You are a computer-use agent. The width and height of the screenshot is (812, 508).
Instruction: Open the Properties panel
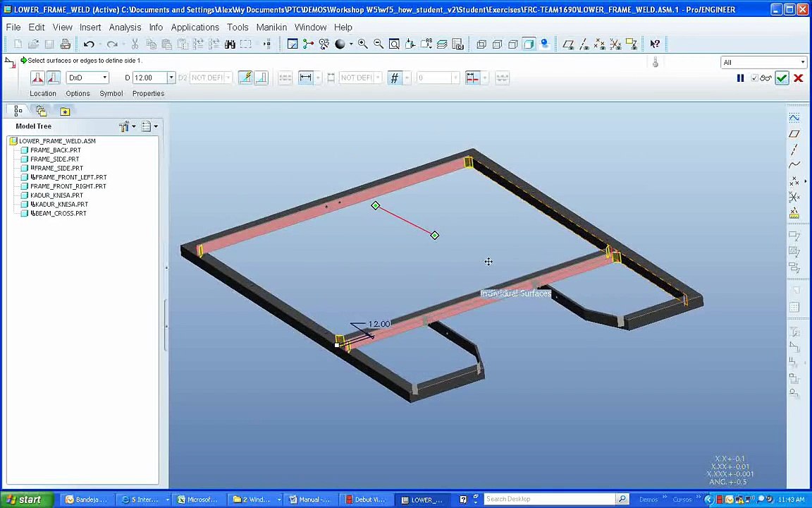coord(148,93)
